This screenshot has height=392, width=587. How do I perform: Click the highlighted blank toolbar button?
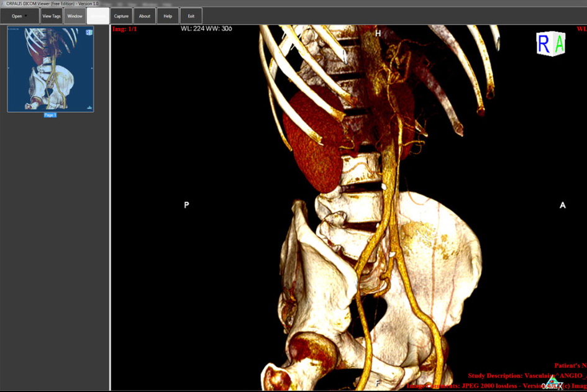97,16
